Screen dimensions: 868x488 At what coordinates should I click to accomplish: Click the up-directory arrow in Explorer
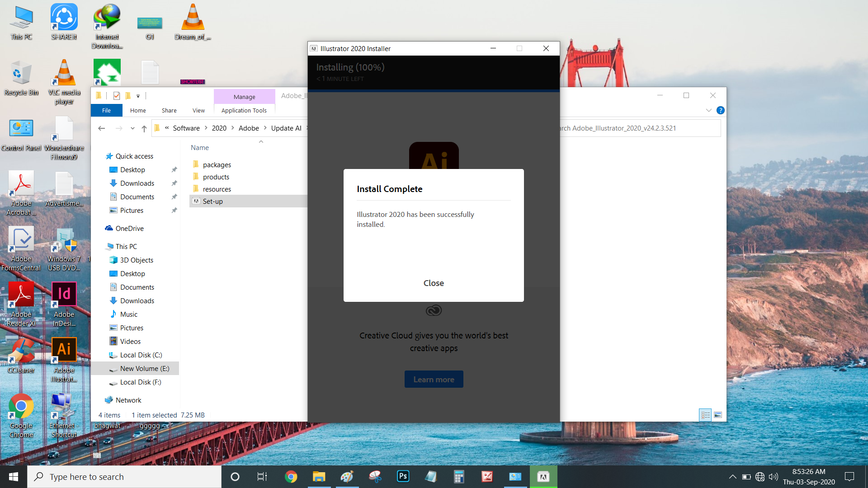pos(144,128)
